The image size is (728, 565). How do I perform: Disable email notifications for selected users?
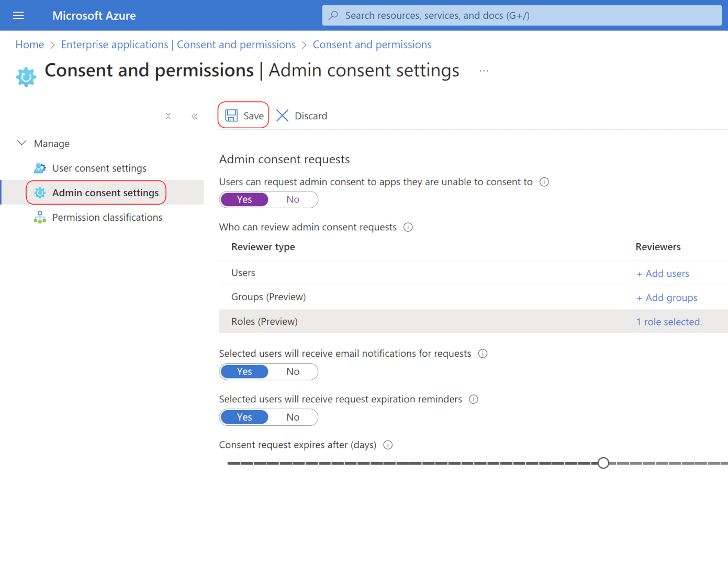pos(293,371)
